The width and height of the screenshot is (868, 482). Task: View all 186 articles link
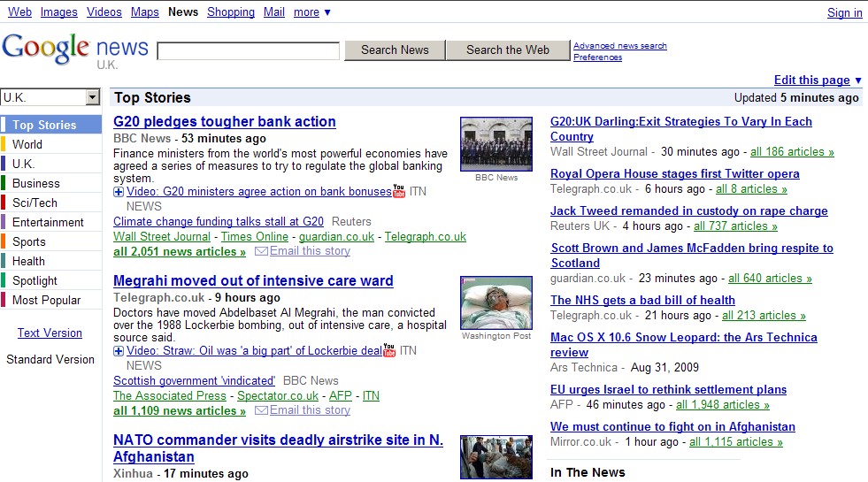[x=792, y=151]
